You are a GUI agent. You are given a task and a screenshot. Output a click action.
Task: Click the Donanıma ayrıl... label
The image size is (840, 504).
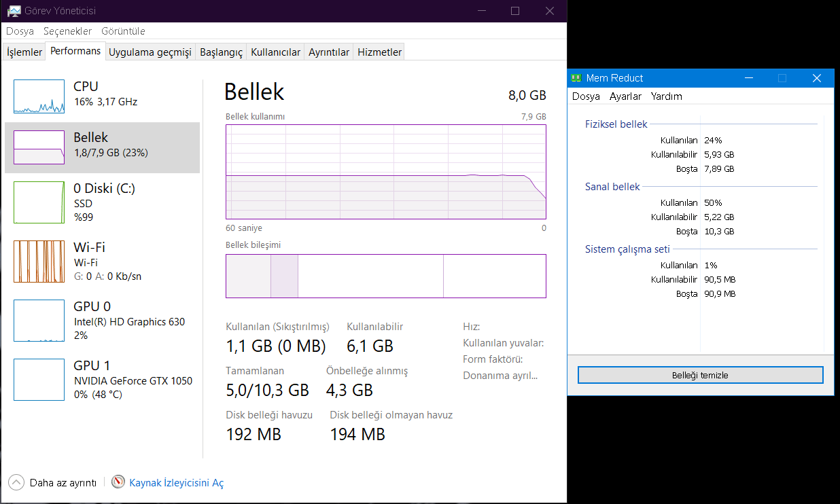tap(500, 375)
